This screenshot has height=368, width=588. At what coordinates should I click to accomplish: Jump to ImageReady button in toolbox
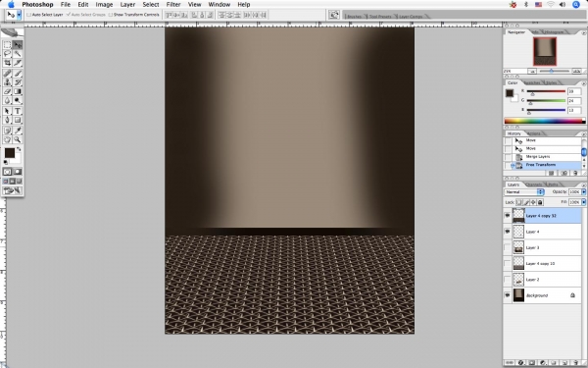pyautogui.click(x=13, y=190)
